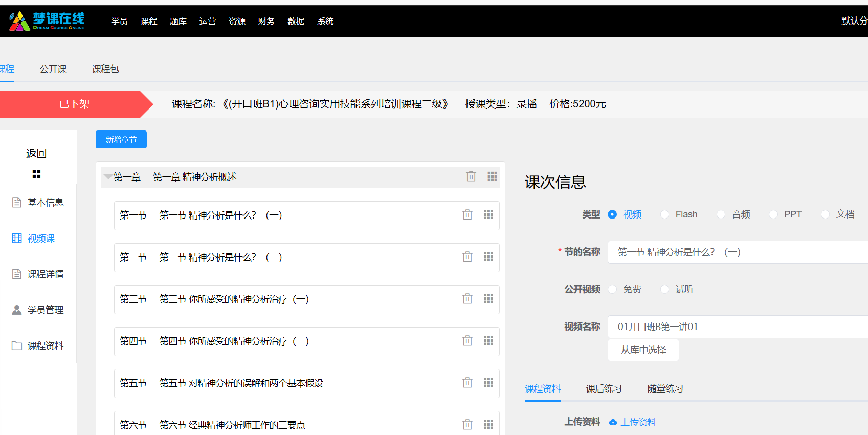Click grid handle icon on 第五节 row
This screenshot has height=435, width=868.
pos(488,383)
